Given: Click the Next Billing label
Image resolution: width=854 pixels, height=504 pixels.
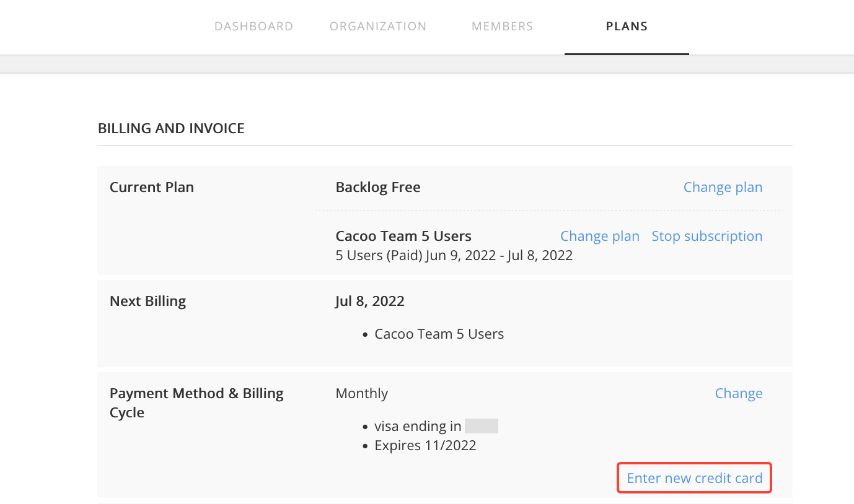Looking at the screenshot, I should (147, 301).
